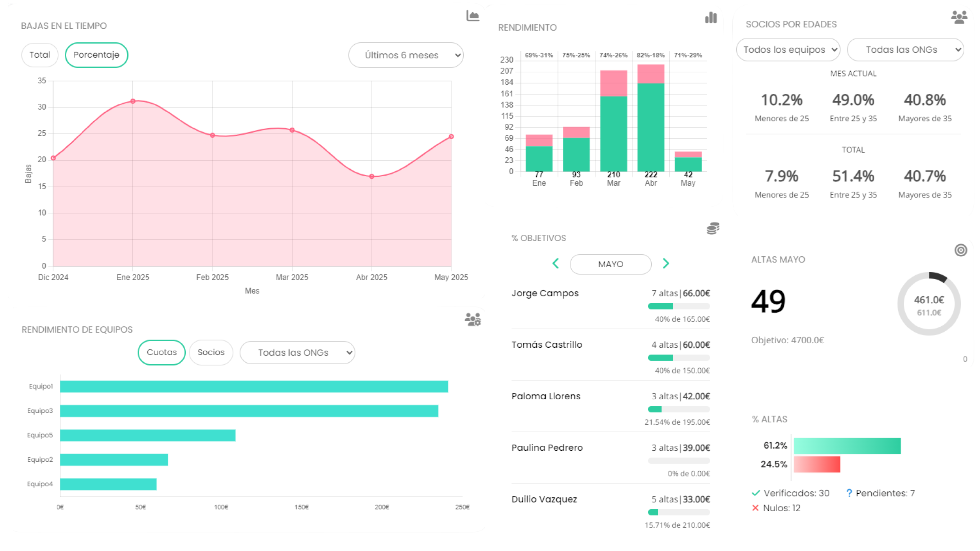980x551 pixels.
Task: Click the coins stack icon above % Objetivos
Action: click(x=713, y=228)
